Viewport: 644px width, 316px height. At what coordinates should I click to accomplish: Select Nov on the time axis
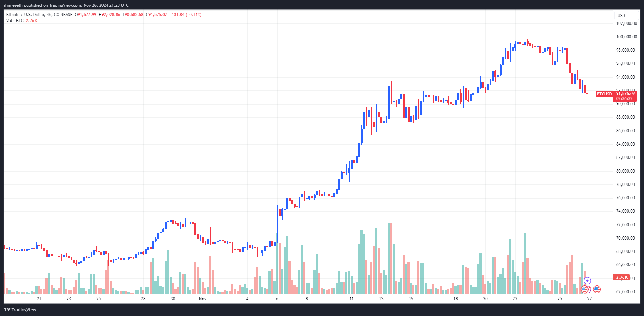point(203,298)
